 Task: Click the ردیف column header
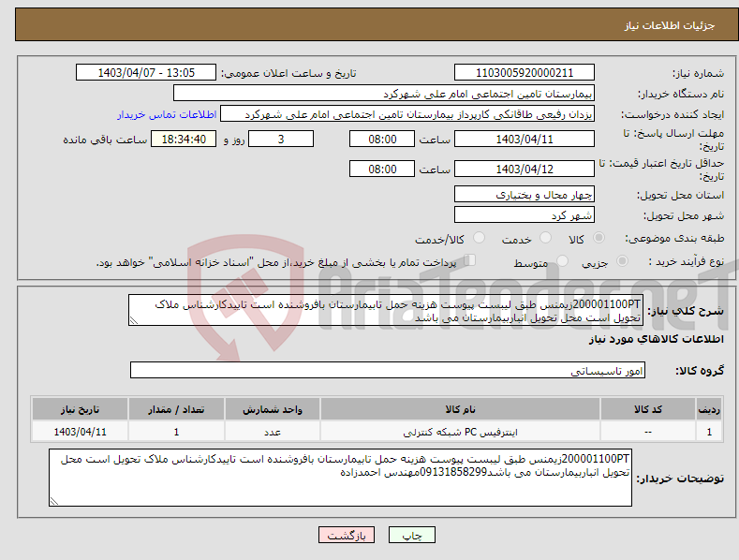tap(709, 409)
